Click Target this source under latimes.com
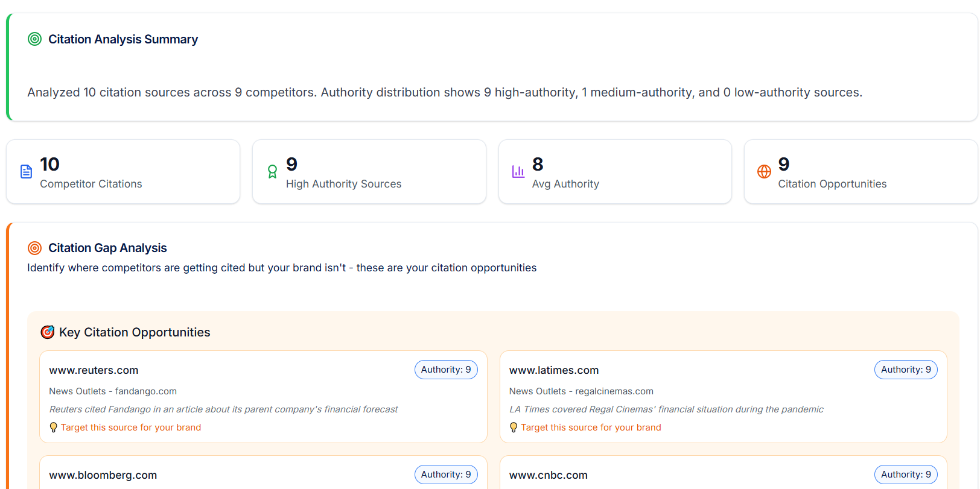 click(x=591, y=427)
